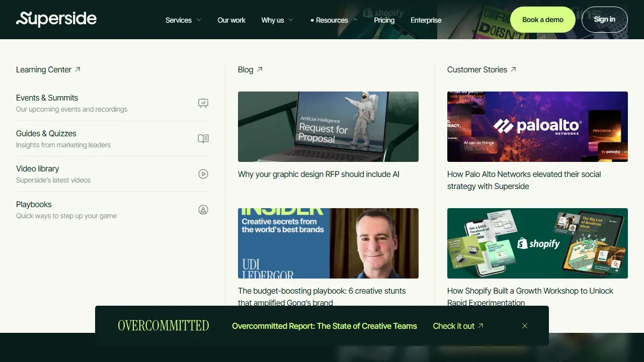Viewport: 644px width, 362px height.
Task: Open the Blog heading link
Action: [x=246, y=69]
